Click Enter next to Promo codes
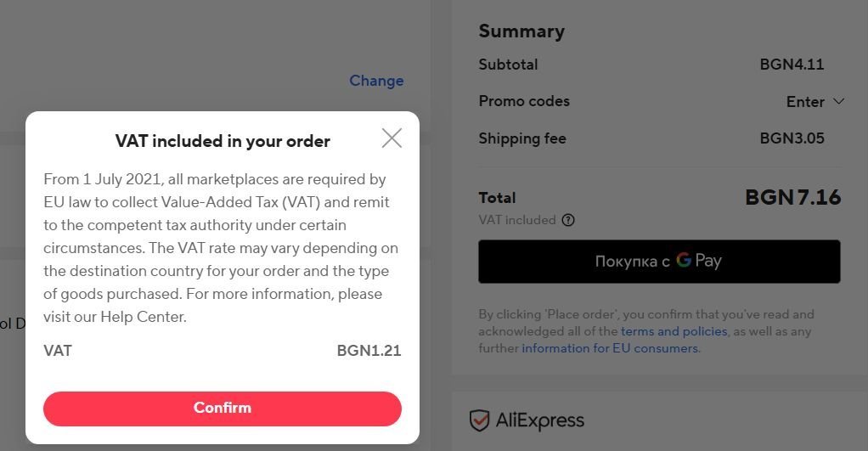The image size is (868, 451). (x=804, y=102)
